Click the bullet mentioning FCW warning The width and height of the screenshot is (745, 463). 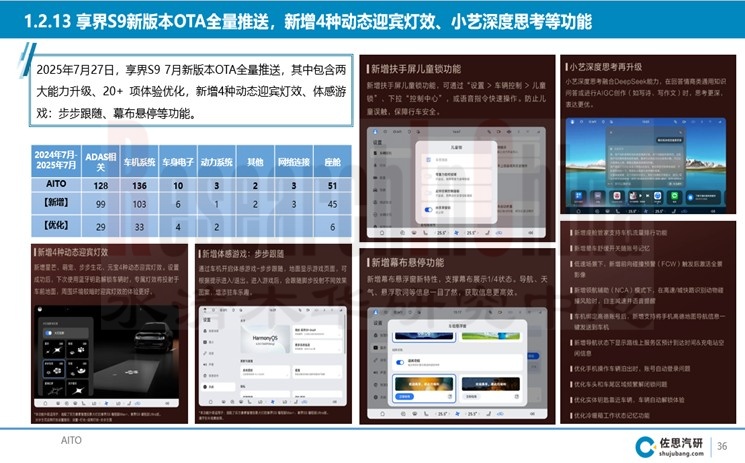pos(647,269)
